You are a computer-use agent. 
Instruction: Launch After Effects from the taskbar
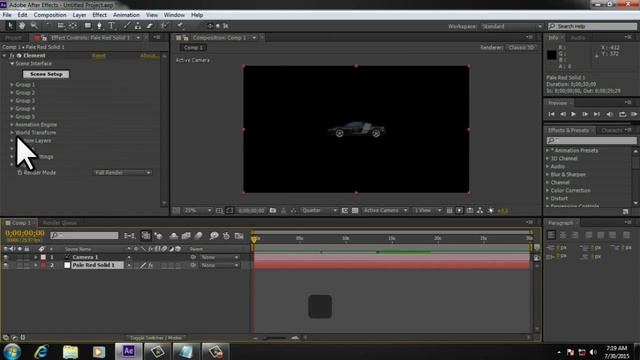(129, 351)
